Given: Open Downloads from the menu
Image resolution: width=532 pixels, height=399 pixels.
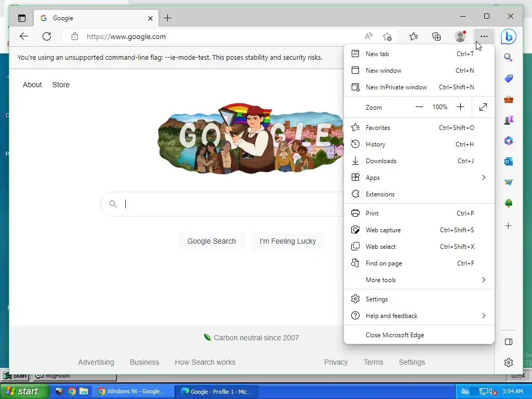Looking at the screenshot, I should click(419, 161).
